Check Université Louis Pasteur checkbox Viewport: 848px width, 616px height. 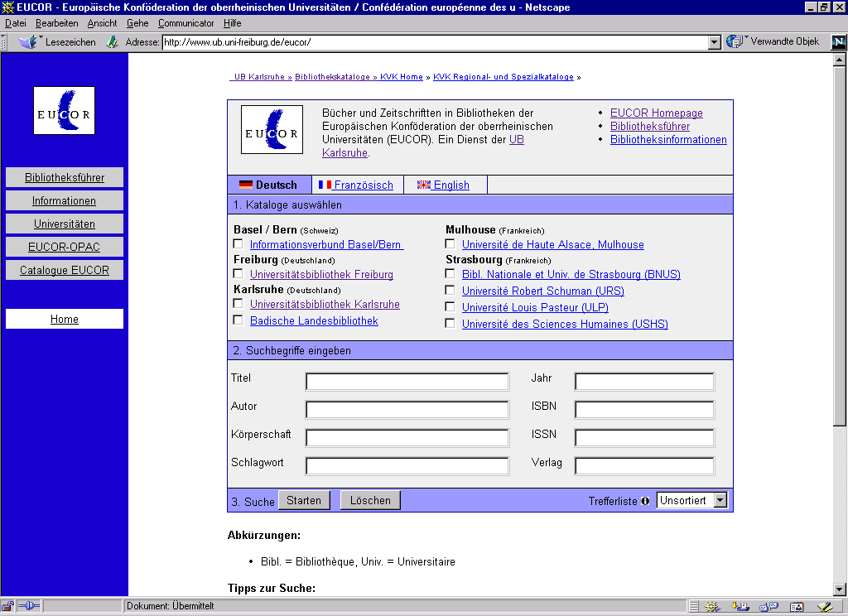coord(450,306)
